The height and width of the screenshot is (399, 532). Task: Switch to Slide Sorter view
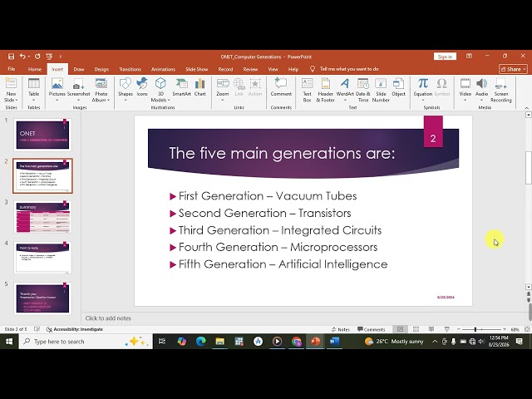click(x=416, y=329)
